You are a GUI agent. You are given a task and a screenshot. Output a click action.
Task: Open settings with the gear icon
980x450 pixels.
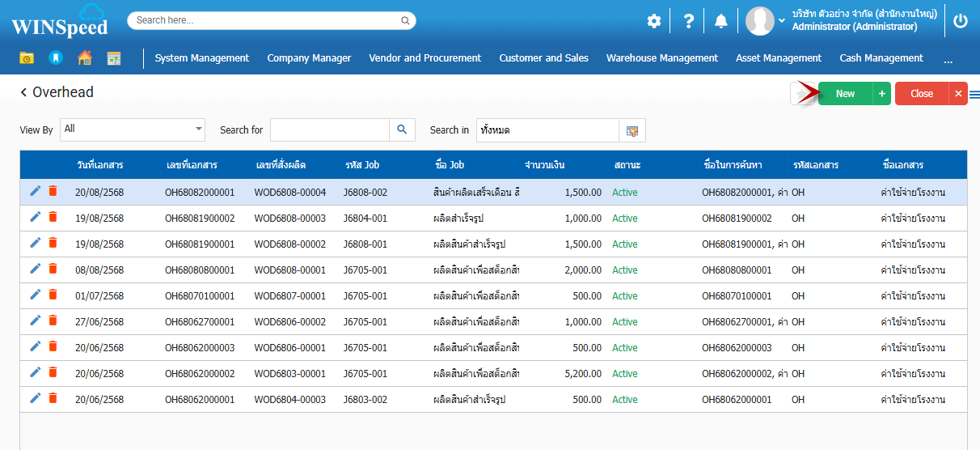(x=653, y=22)
